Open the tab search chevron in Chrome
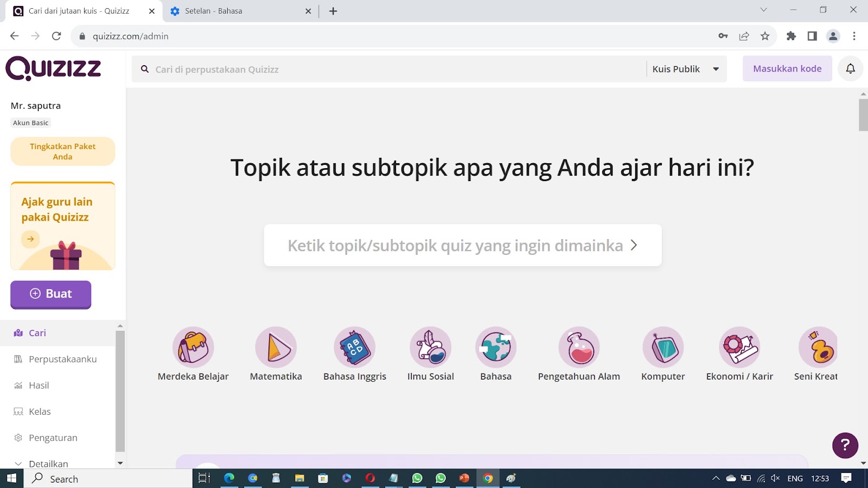The width and height of the screenshot is (868, 488). (763, 10)
